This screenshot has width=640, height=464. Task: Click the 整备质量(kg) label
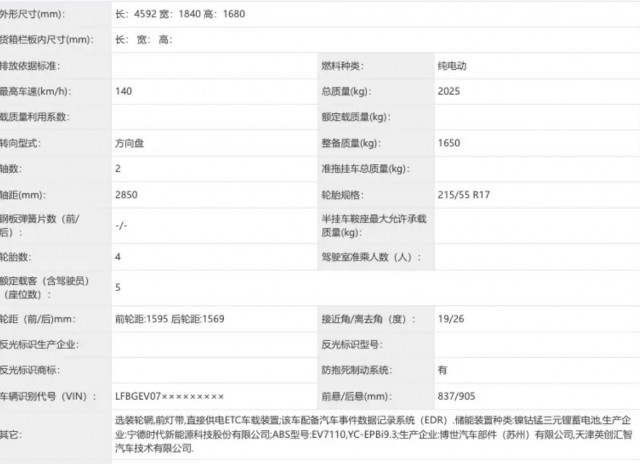tap(351, 143)
